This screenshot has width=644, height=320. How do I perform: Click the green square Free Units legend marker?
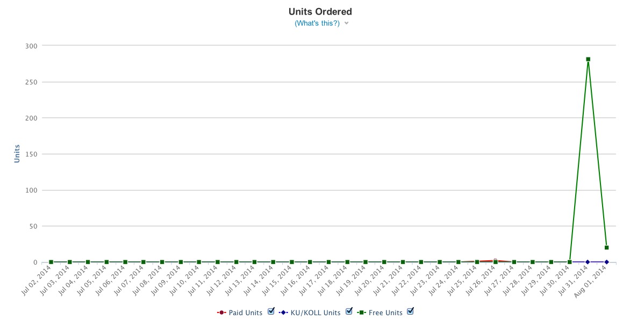(362, 312)
